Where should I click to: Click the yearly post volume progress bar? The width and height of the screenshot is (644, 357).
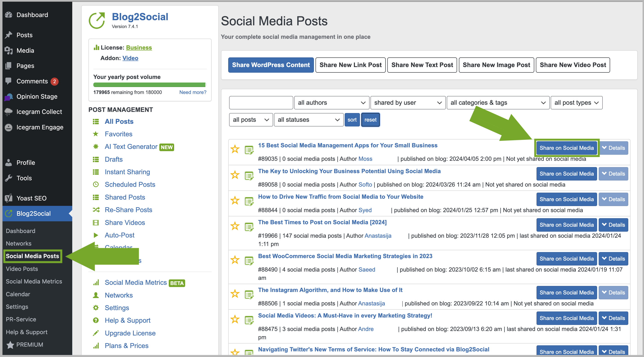pos(149,85)
